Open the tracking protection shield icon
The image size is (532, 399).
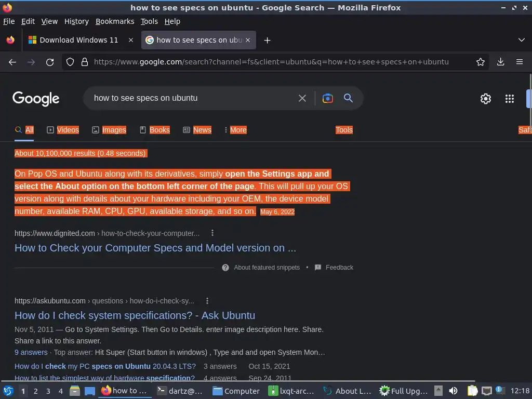pos(70,62)
